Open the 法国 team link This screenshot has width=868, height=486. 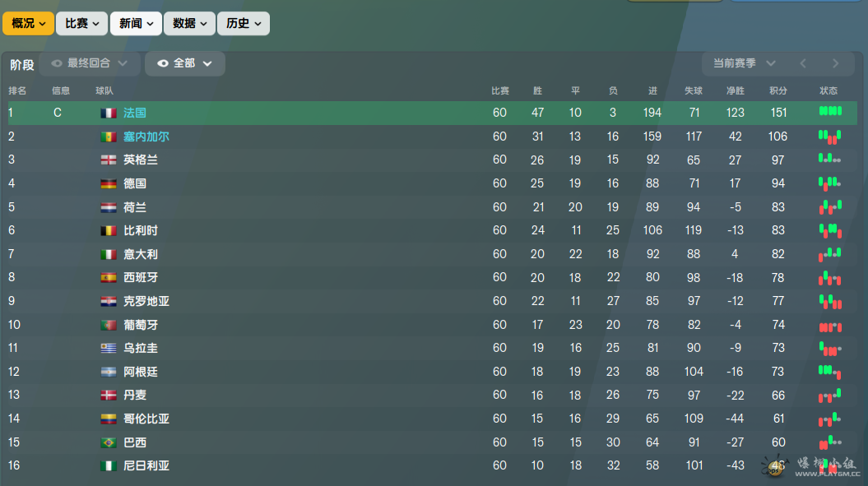coord(134,113)
